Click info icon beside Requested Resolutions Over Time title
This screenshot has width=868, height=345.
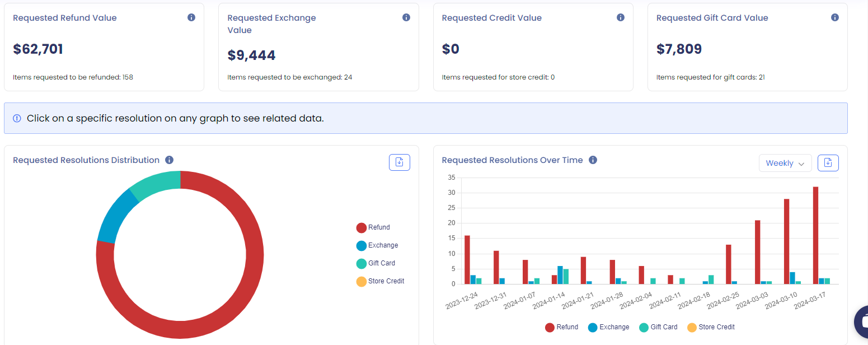[x=593, y=160]
